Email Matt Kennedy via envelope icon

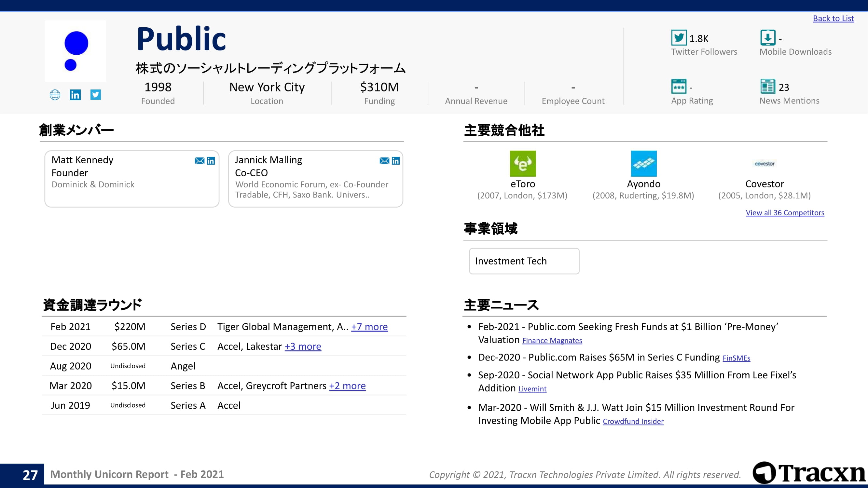[200, 161]
